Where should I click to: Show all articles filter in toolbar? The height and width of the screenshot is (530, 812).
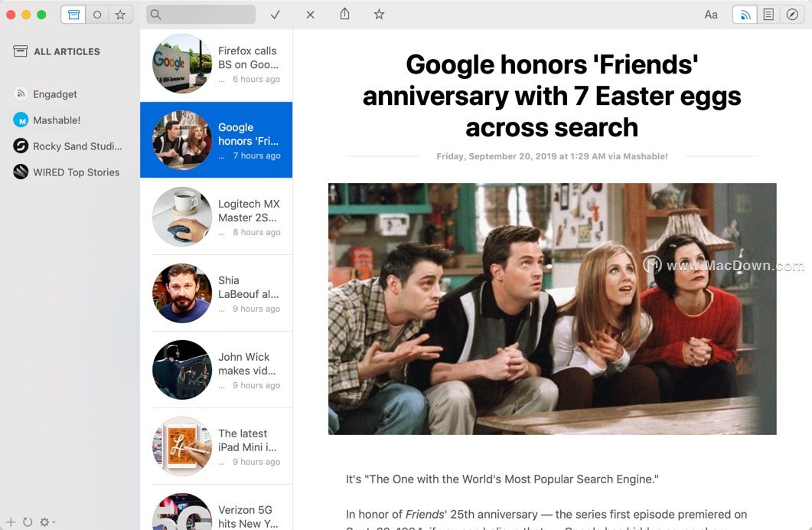click(x=73, y=15)
